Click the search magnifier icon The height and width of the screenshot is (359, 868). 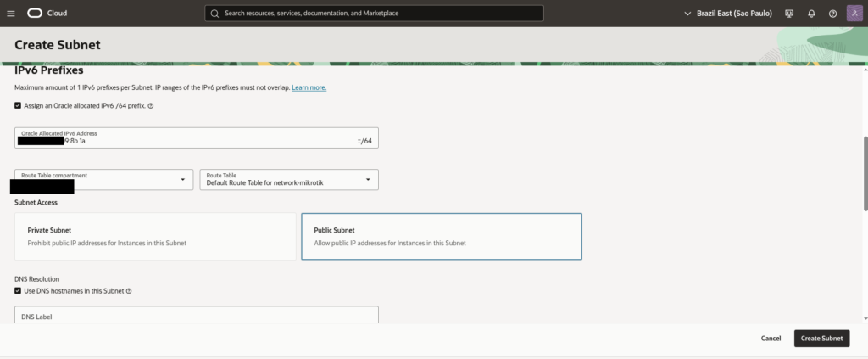214,14
